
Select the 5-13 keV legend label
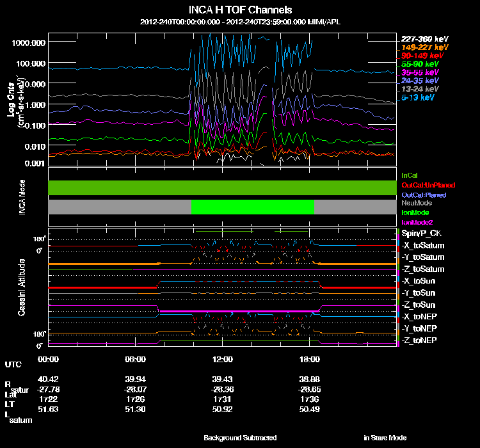point(417,97)
